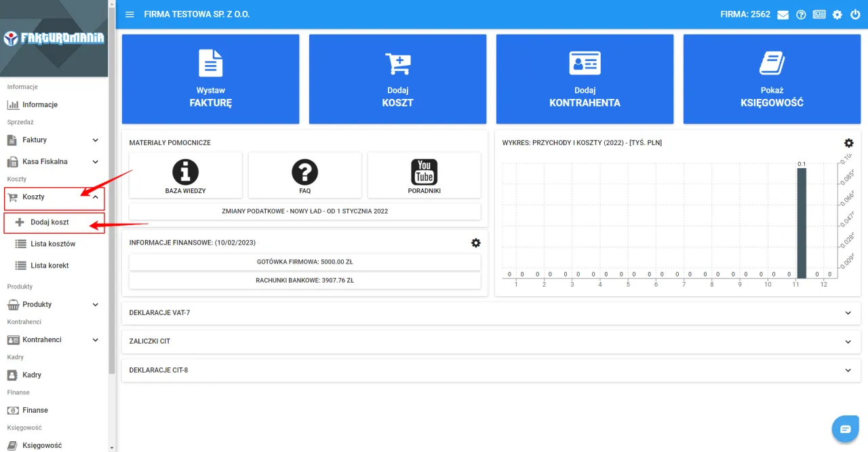Click the help question mark icon in header
This screenshot has width=868, height=452.
click(801, 15)
